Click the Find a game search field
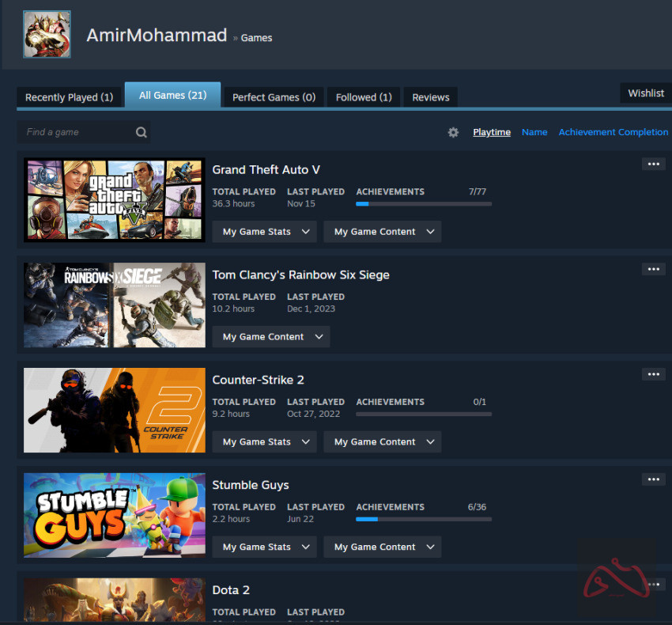Image resolution: width=672 pixels, height=625 pixels. (x=75, y=132)
